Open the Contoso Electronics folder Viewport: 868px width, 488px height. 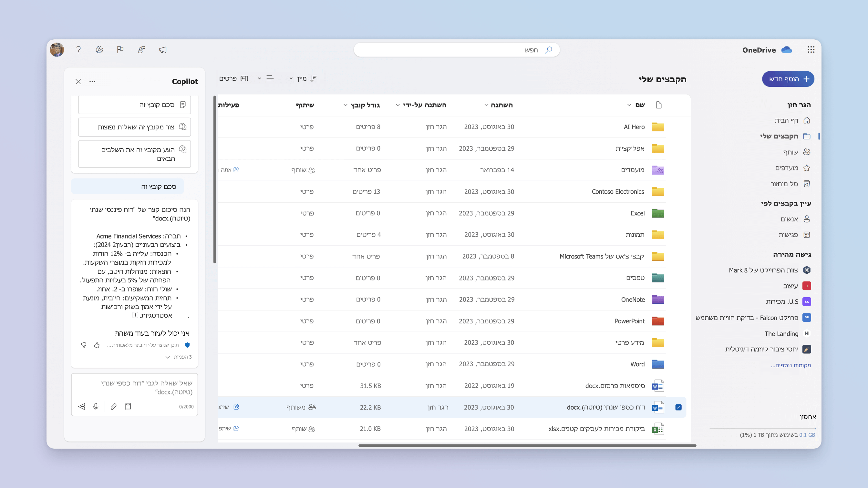click(x=618, y=192)
